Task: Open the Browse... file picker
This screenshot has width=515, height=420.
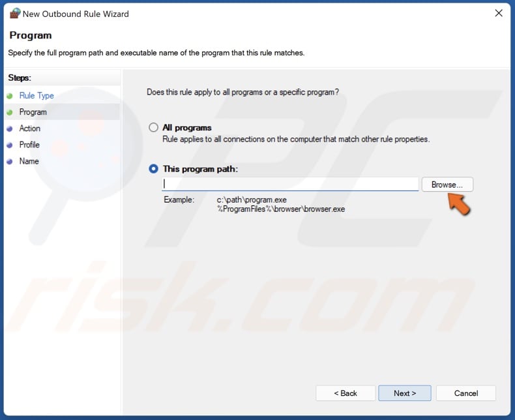Action: point(447,185)
